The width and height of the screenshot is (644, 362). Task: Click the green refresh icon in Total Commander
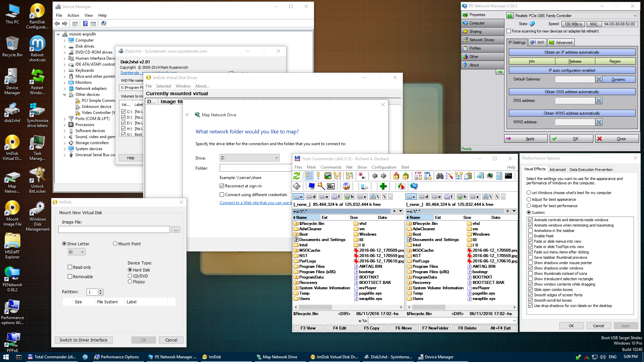pos(297,176)
